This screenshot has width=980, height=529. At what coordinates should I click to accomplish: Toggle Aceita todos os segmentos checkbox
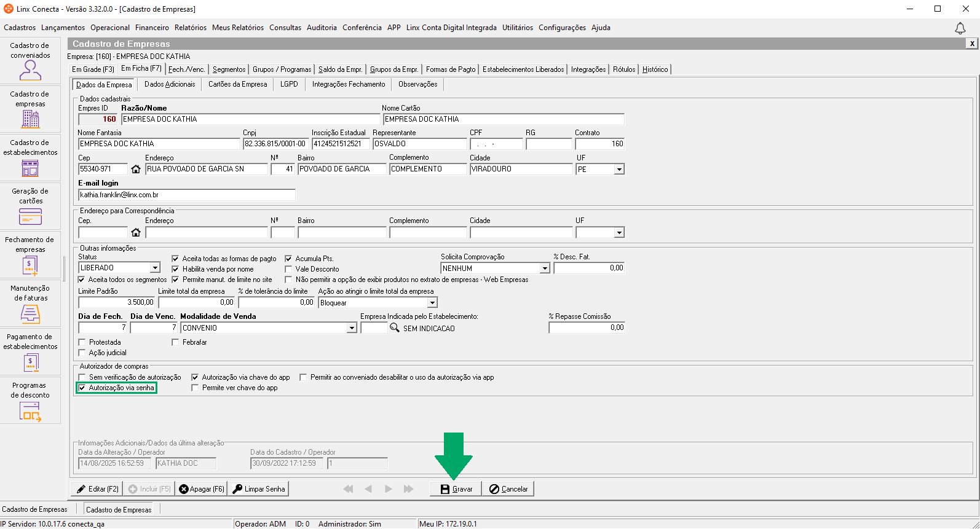tap(82, 280)
